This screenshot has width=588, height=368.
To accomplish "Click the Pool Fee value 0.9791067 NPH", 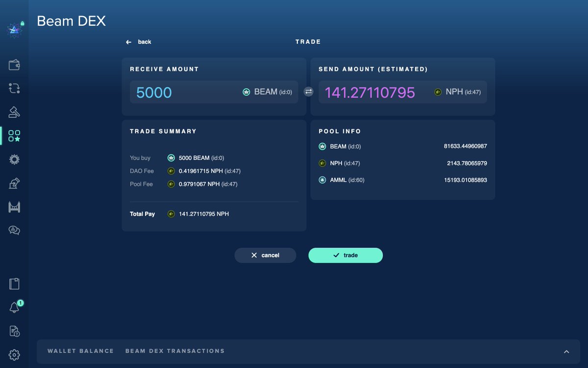I will point(208,184).
